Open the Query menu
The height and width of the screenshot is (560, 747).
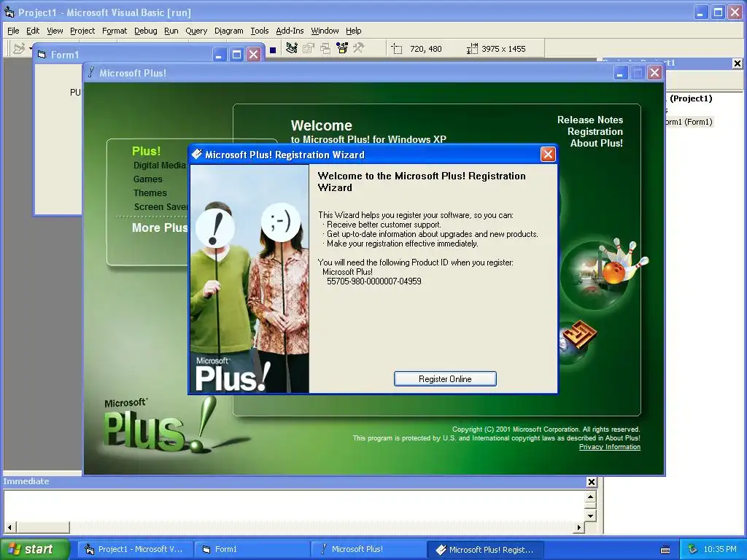[196, 31]
